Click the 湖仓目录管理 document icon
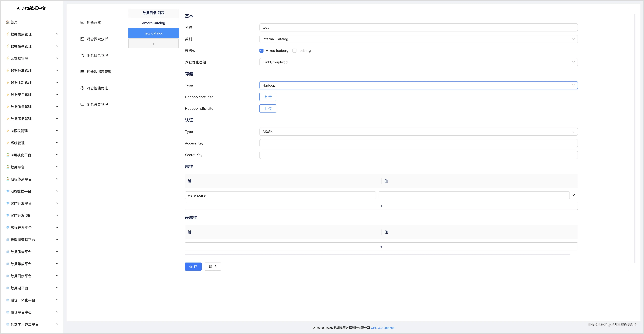Image resolution: width=644 pixels, height=334 pixels. tap(82, 55)
